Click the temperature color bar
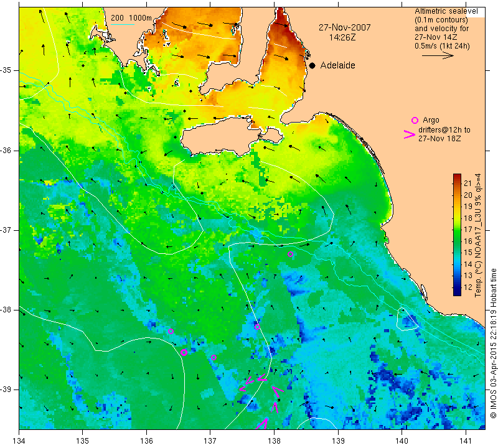This screenshot has width=498, height=448. (x=457, y=235)
